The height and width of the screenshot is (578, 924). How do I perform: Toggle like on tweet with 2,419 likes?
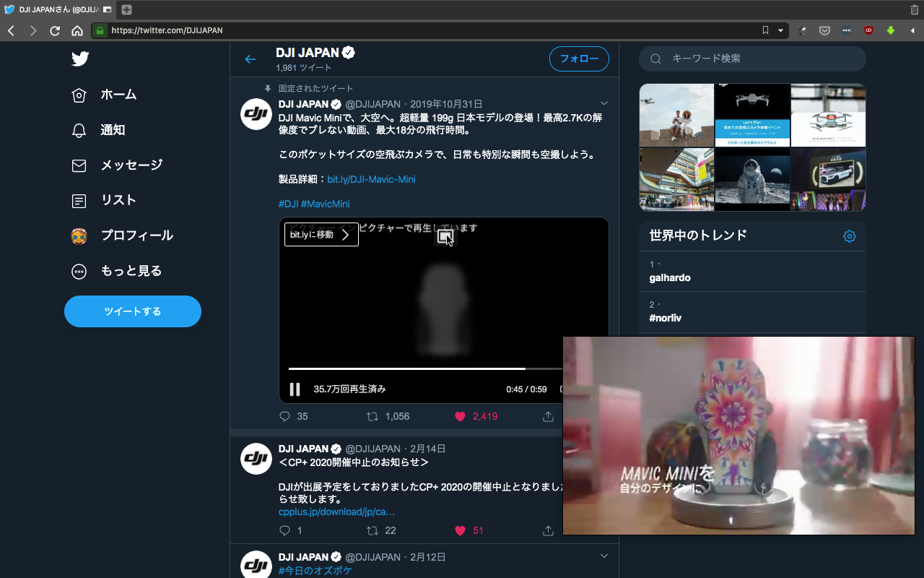pos(460,417)
